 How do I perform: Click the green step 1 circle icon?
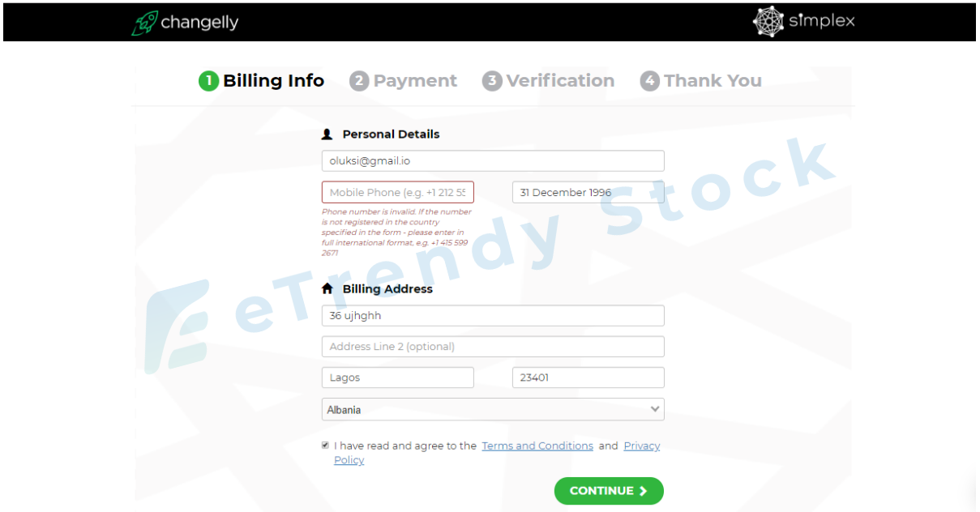click(x=208, y=81)
